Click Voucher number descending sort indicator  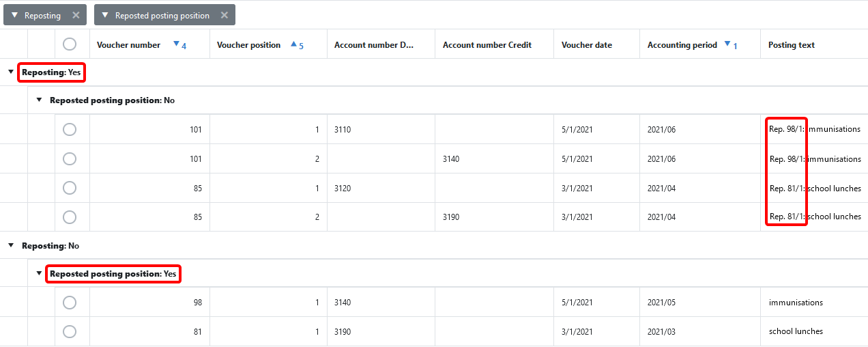click(176, 44)
